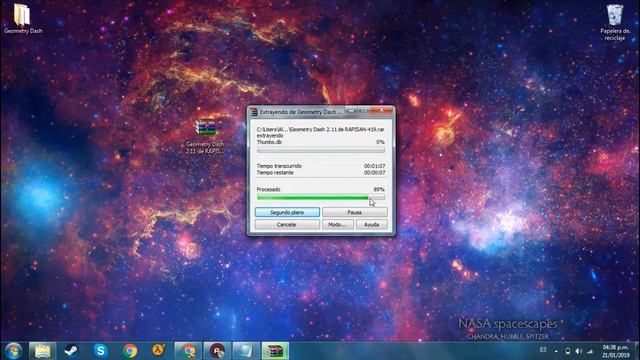Click the WinRAR icon in dialog title bar
This screenshot has width=640, height=360.
(254, 112)
